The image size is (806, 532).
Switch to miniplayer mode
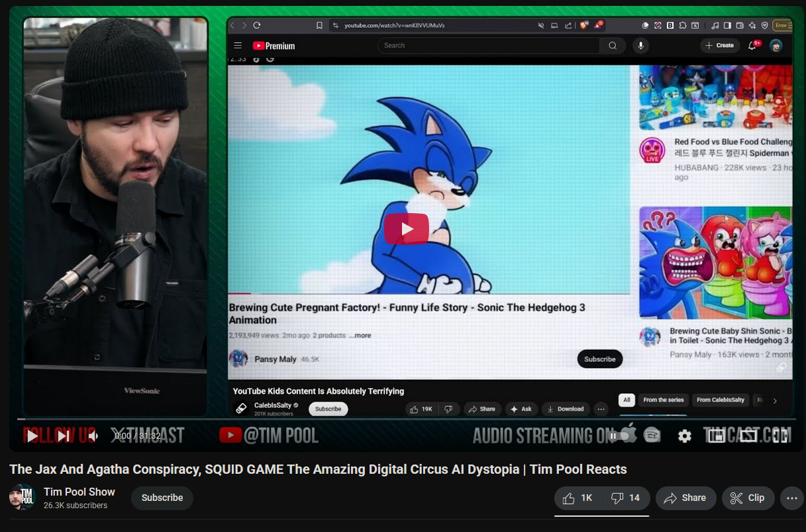coord(716,436)
